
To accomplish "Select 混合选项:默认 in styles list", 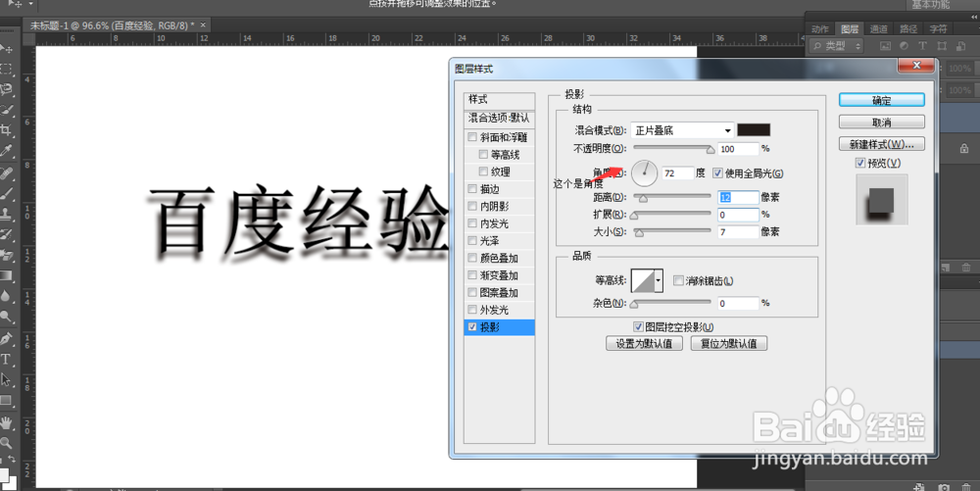I will pos(500,118).
